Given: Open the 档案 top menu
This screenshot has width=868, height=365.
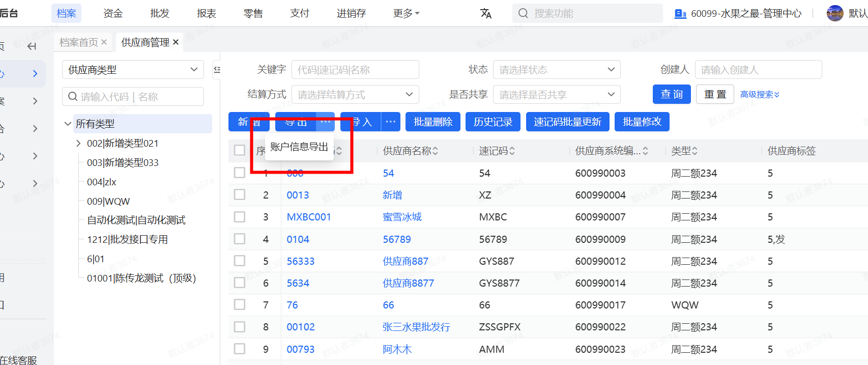Looking at the screenshot, I should click(x=66, y=13).
